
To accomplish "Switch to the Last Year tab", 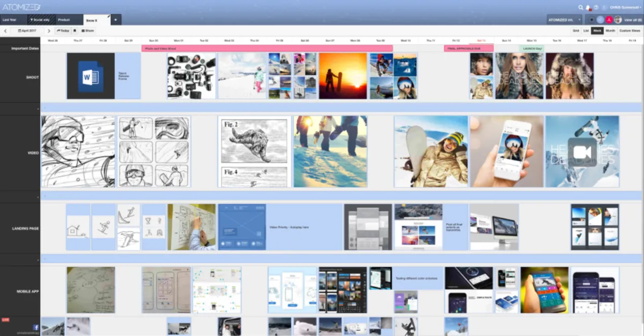I will coord(13,20).
